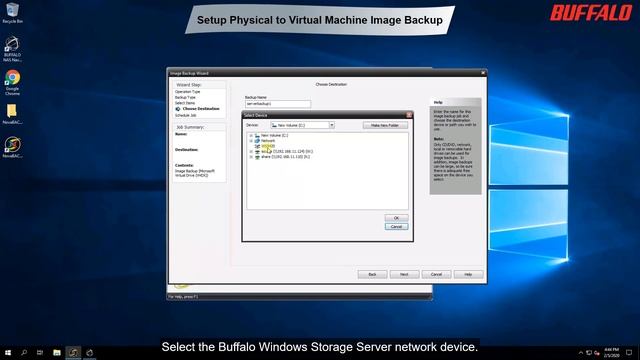Screen dimensions: 640x360
Task: Select the Backup Type wizard step
Action: point(185,98)
